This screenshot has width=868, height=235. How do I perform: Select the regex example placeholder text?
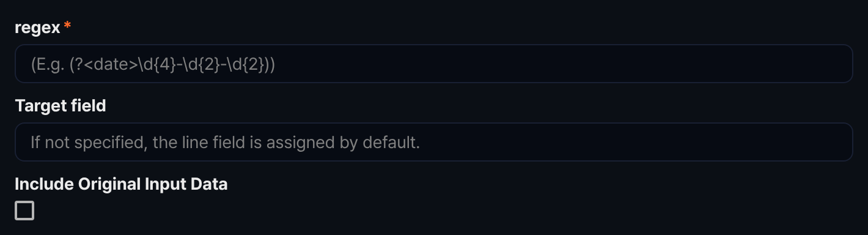pyautogui.click(x=153, y=64)
